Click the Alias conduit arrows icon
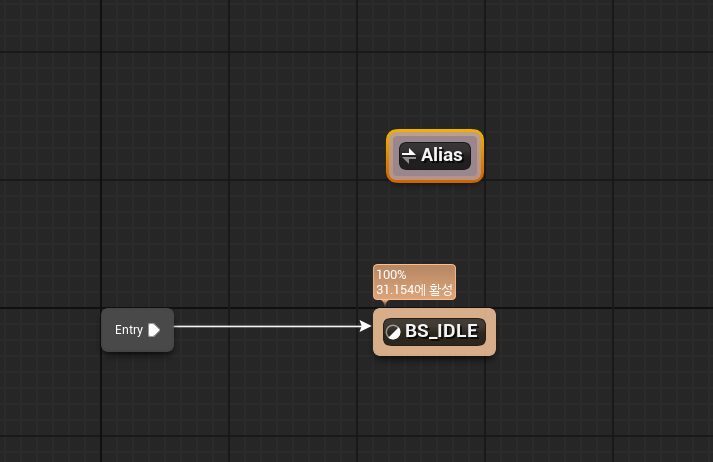 point(409,156)
